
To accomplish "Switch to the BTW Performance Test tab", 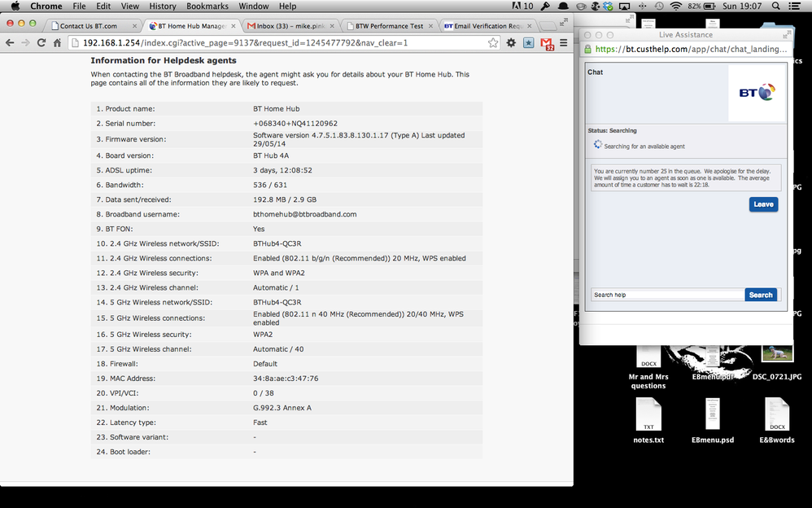I will tap(389, 26).
